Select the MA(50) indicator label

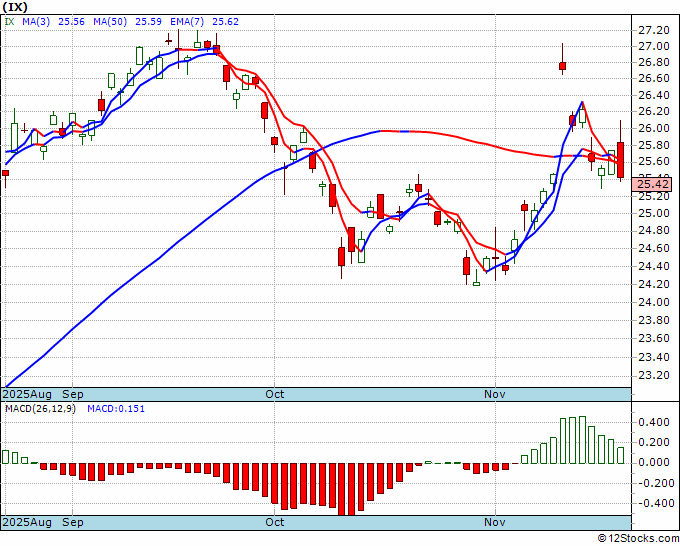pyautogui.click(x=110, y=21)
